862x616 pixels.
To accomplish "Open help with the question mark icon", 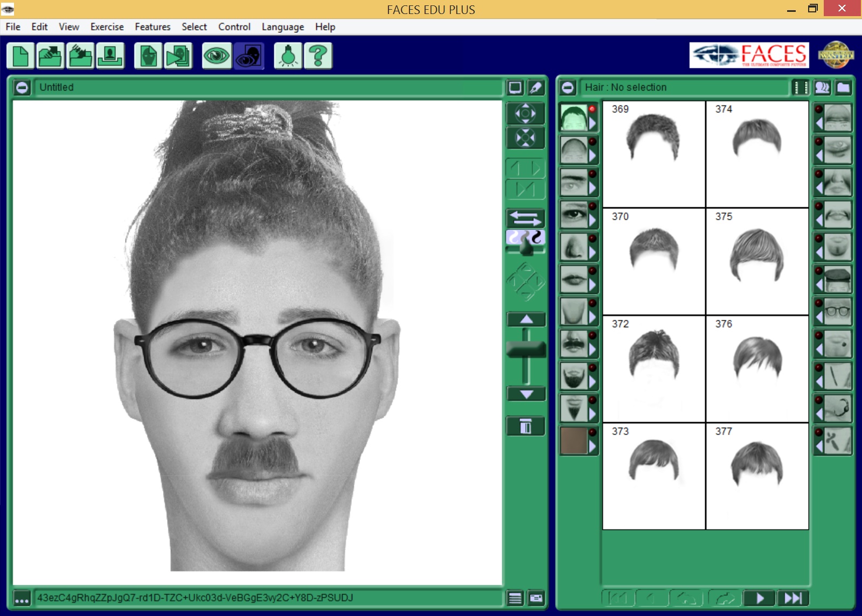I will (x=318, y=56).
